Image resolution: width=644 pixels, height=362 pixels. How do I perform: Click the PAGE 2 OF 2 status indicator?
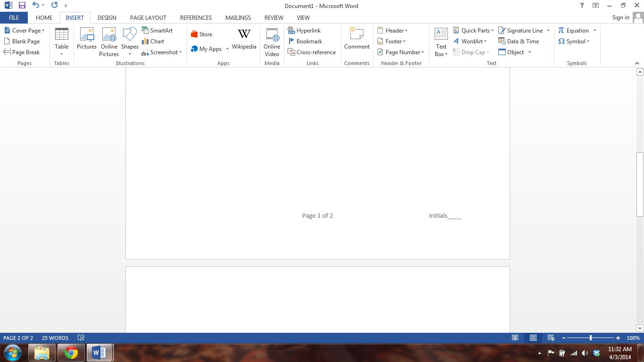pyautogui.click(x=18, y=338)
